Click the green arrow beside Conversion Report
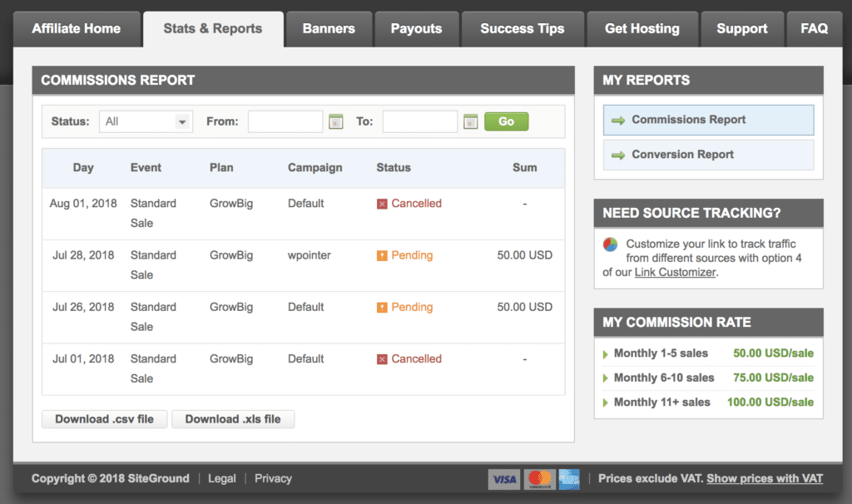Viewport: 852px width, 504px height. coord(618,156)
